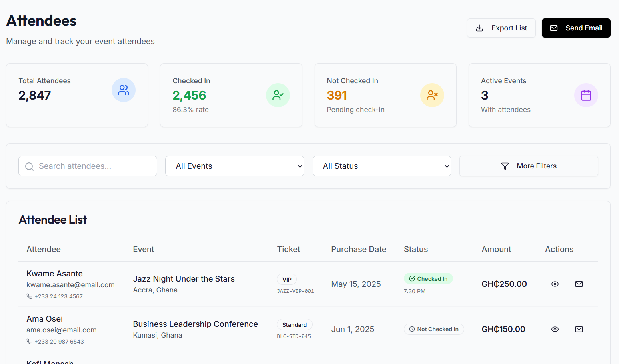
Task: Click the Checked In status badge
Action: pos(428,279)
